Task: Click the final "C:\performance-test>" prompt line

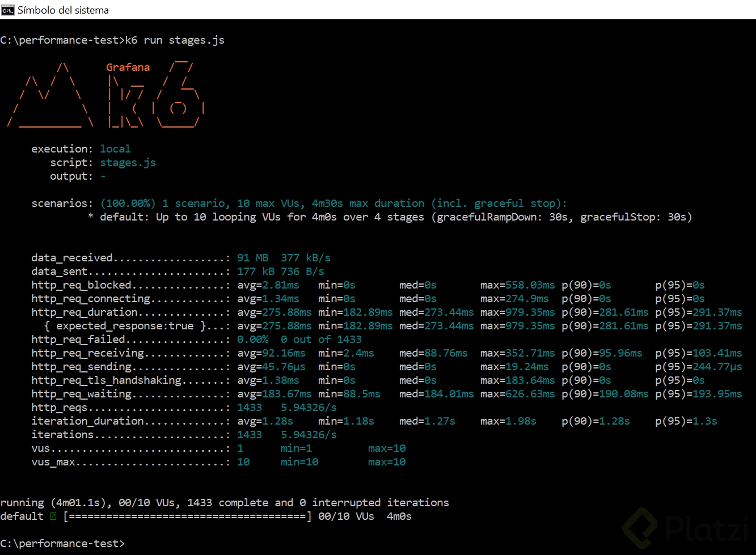Action: (x=62, y=544)
